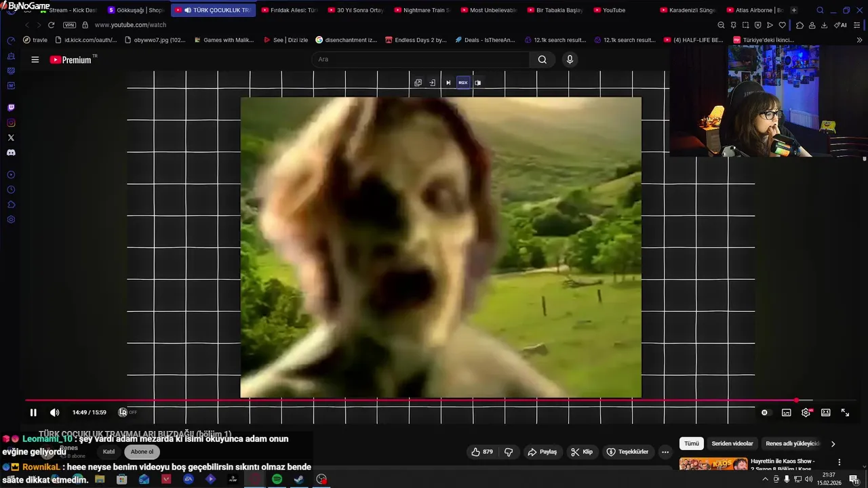
Task: Open system volume in tray
Action: (809, 479)
